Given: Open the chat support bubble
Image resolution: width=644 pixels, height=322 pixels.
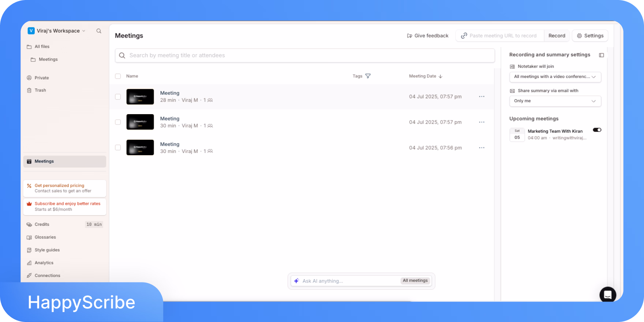Looking at the screenshot, I should 608,295.
